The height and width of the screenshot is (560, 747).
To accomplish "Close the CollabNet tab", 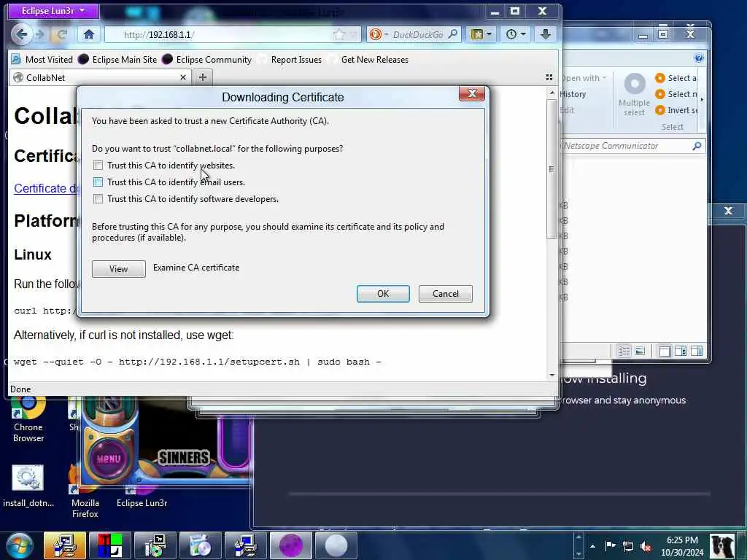I will (x=183, y=77).
